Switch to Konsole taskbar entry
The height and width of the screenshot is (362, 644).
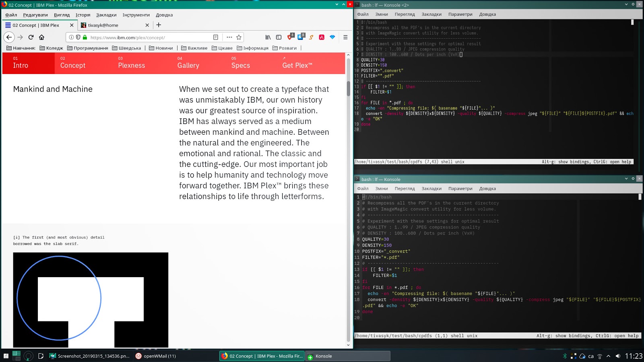(348, 356)
